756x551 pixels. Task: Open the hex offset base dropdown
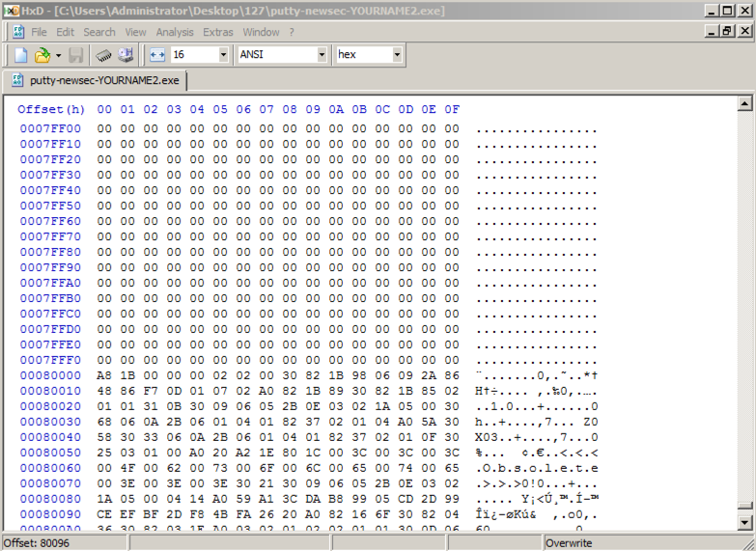pyautogui.click(x=397, y=54)
